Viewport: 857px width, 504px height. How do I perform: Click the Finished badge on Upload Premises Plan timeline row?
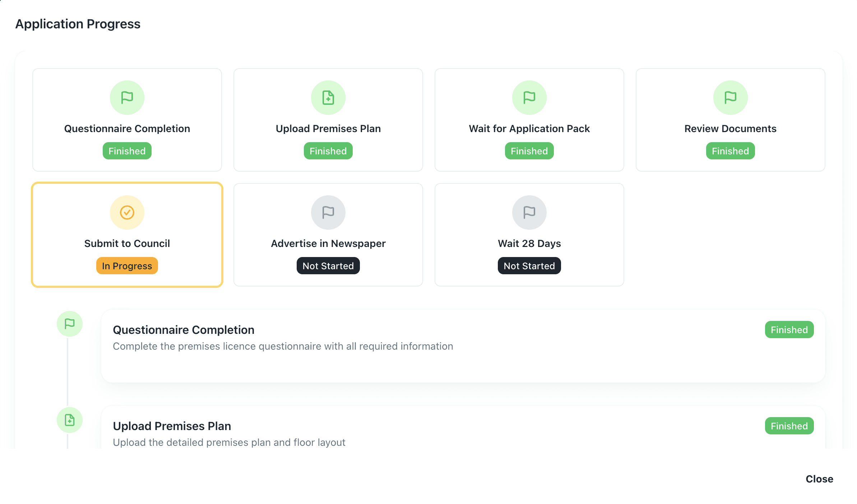click(x=789, y=426)
